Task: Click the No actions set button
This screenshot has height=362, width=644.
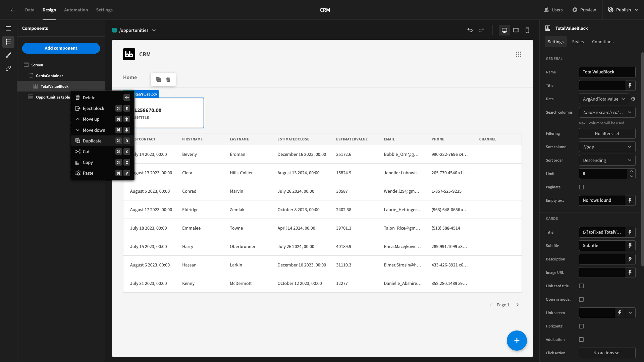Action: click(x=607, y=353)
